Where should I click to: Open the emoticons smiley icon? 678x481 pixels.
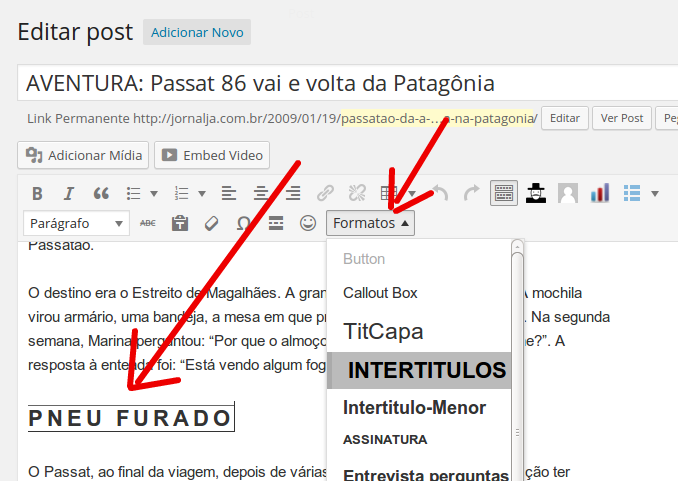click(308, 223)
